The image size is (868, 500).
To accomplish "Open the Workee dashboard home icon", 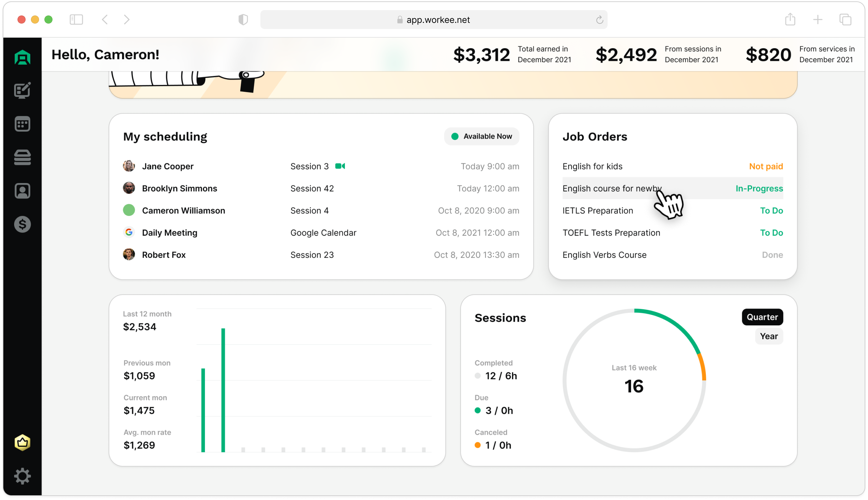I will [22, 57].
